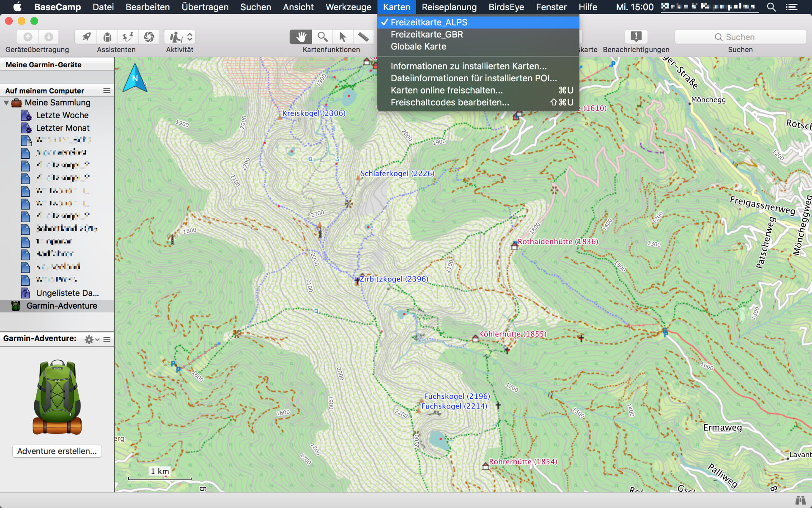Click the Rohrerhütte (1854) hut label
This screenshot has width=812, height=508.
coord(523,461)
